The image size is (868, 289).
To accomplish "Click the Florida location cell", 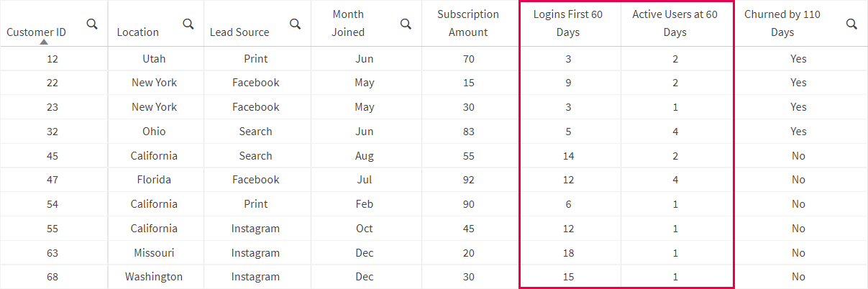I will pos(154,180).
